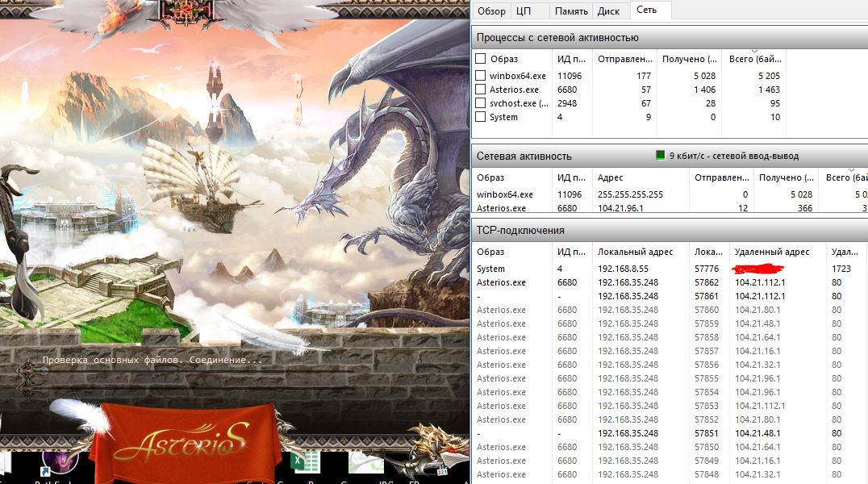Select TCP connection row with local port 57849
Viewport: 868px width, 484px height.
pos(670,461)
